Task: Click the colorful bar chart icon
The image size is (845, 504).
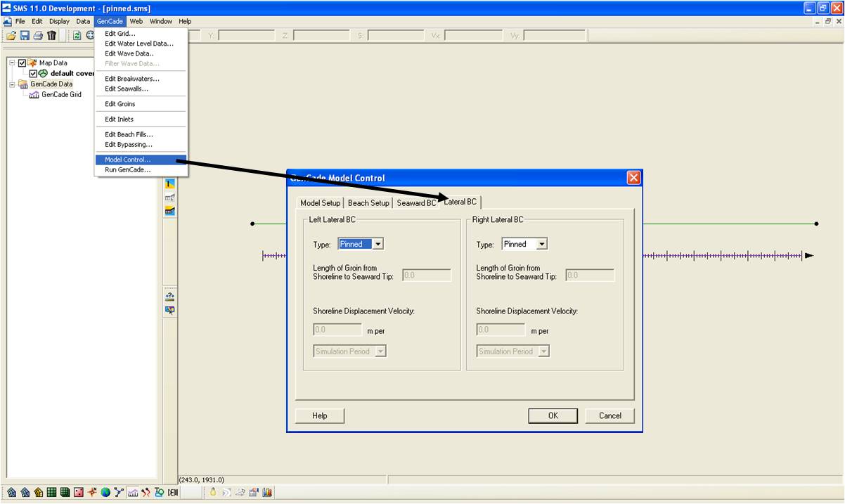Action: coord(267,492)
